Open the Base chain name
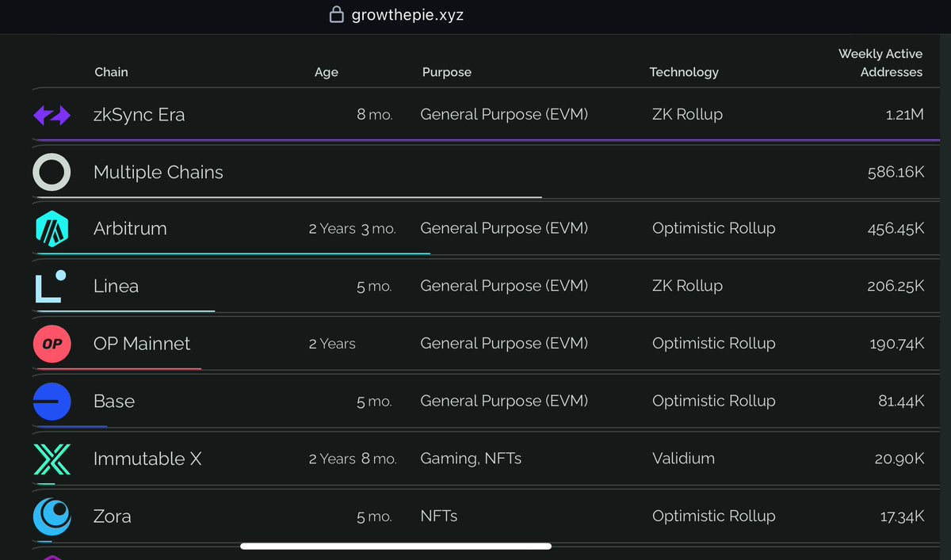This screenshot has height=560, width=951. coord(114,402)
